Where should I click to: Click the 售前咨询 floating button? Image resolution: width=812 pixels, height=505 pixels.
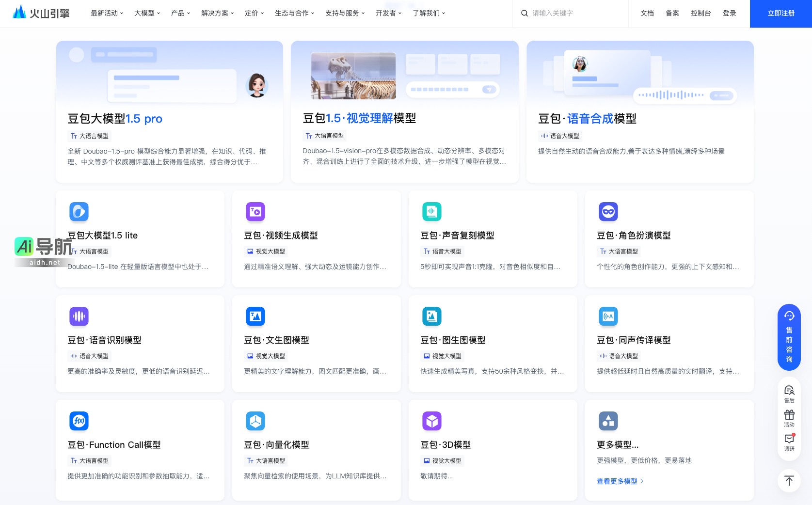tap(789, 337)
